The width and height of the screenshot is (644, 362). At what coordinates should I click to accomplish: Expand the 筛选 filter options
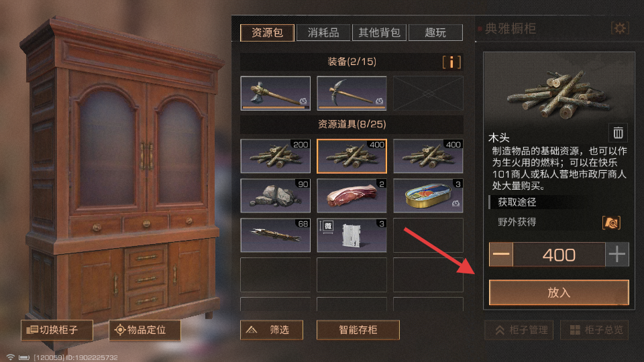(272, 330)
